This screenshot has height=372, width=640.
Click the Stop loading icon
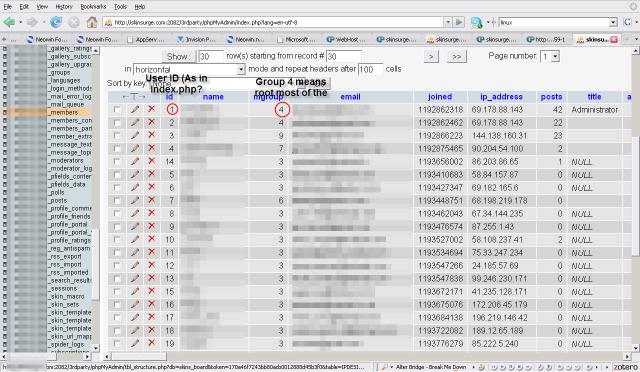[x=74, y=22]
